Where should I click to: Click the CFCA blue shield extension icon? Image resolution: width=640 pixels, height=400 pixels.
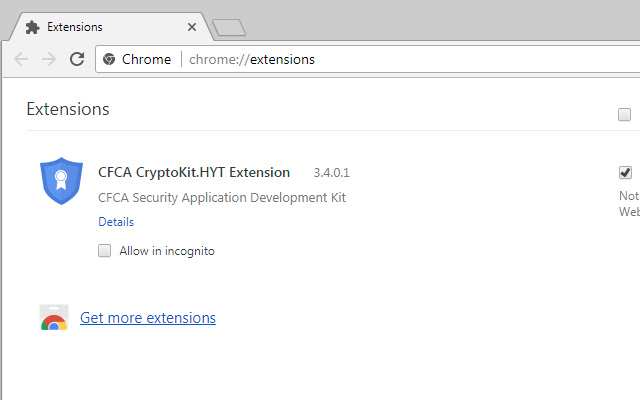coord(60,179)
